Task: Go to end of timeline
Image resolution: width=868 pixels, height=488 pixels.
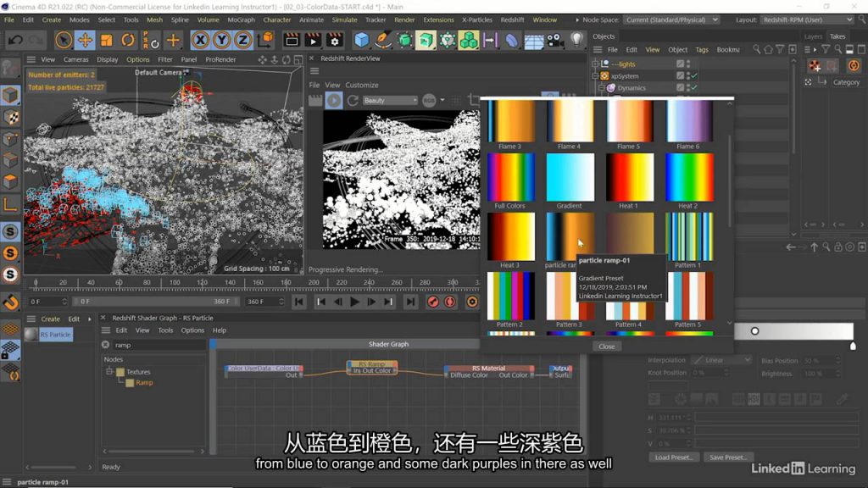Action: point(410,302)
